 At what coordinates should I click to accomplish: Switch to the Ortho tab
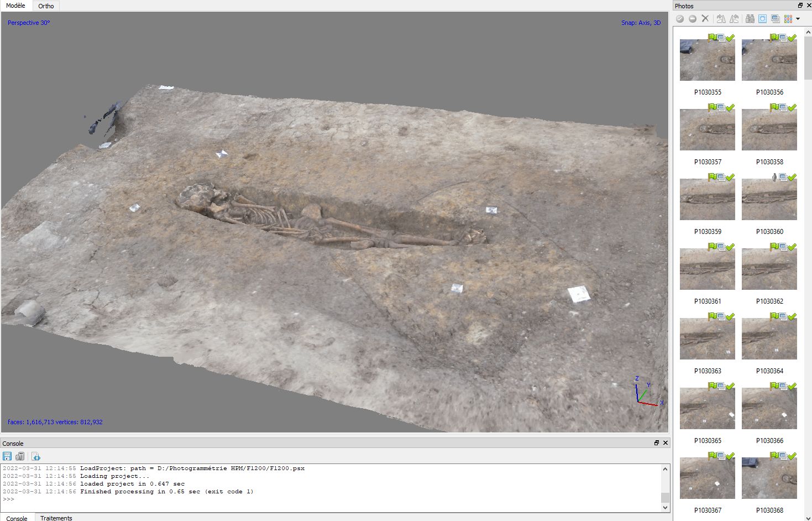point(46,6)
